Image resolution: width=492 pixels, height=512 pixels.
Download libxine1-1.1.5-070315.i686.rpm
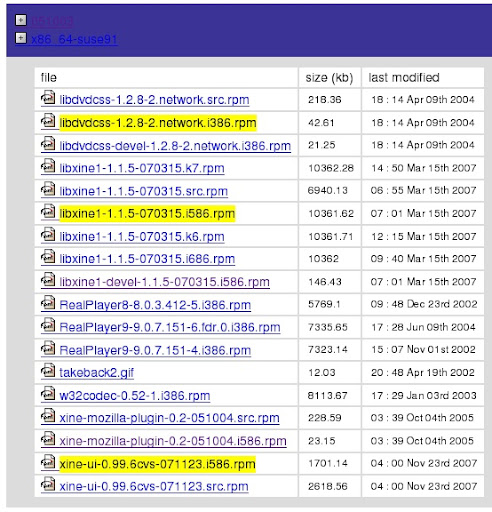[147, 259]
